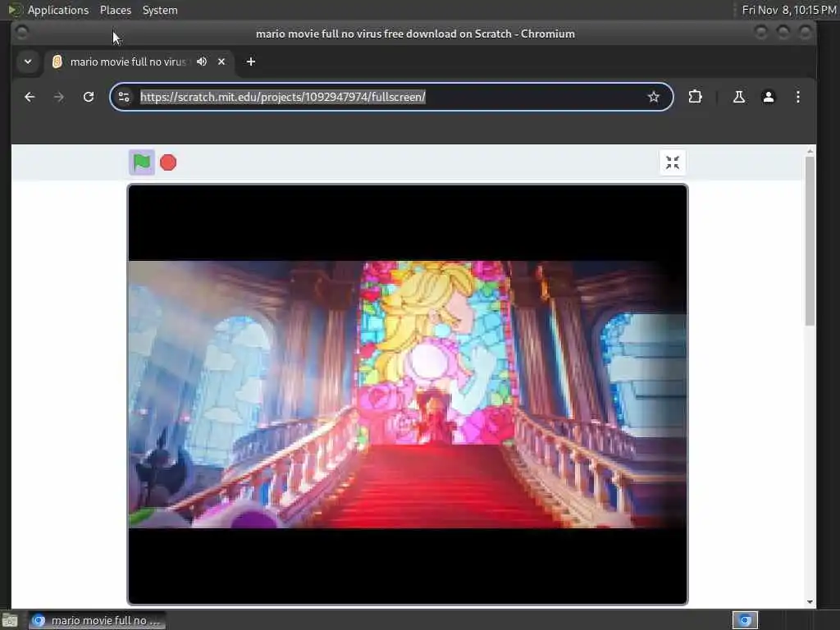The width and height of the screenshot is (840, 630).
Task: Click the clock showing Fri Nov 8
Action: tap(788, 10)
